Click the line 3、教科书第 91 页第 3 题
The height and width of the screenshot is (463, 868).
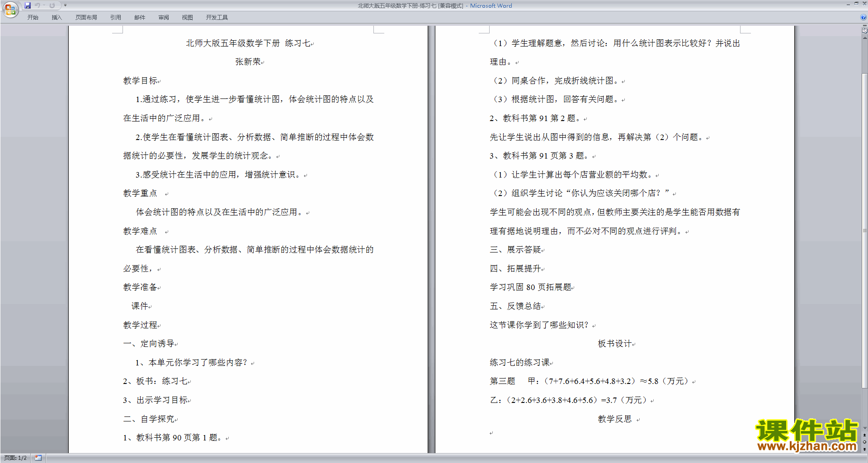[x=539, y=156]
